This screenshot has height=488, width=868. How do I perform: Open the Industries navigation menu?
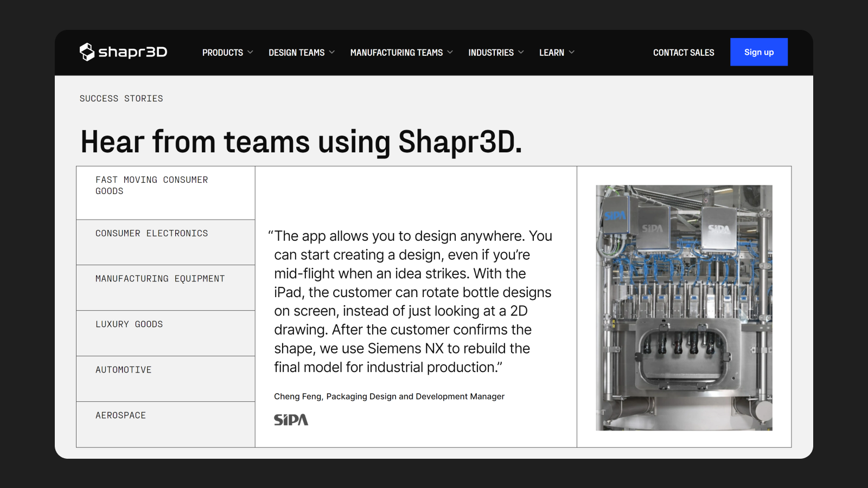tap(490, 53)
